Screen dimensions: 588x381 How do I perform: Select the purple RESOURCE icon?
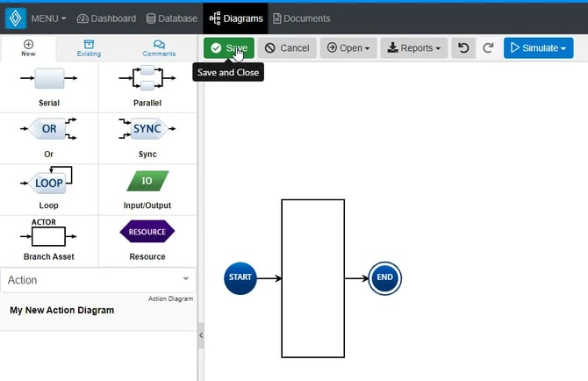147,232
